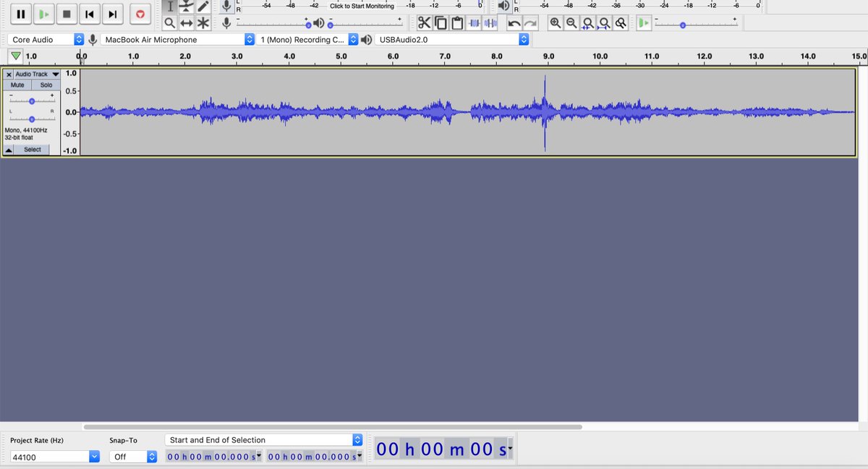Click the vertical scale at 0.5

71,91
